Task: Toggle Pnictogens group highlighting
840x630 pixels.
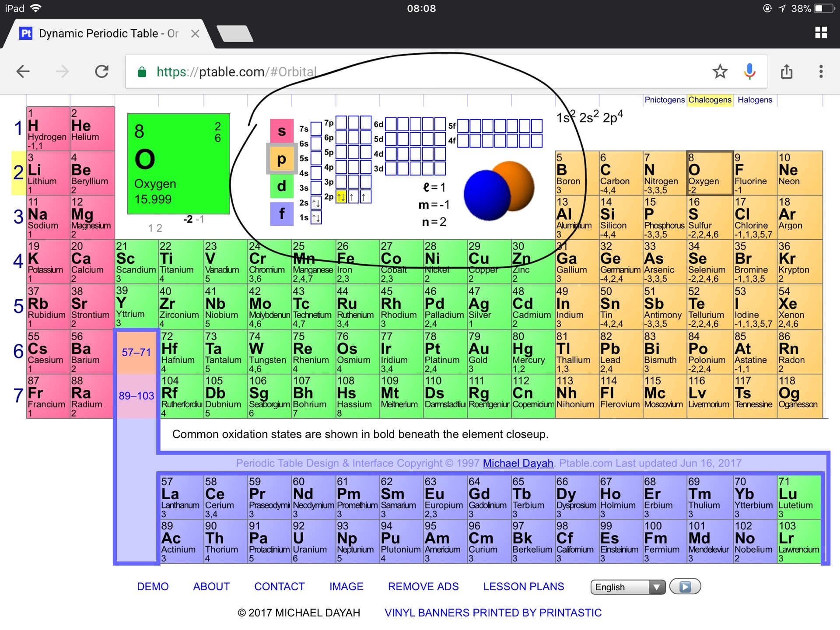Action: tap(665, 100)
